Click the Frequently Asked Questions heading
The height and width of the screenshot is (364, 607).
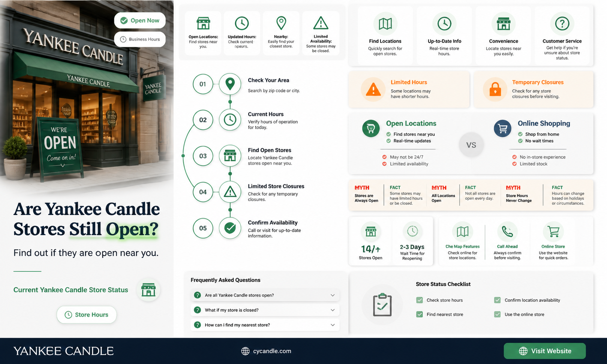[225, 280]
